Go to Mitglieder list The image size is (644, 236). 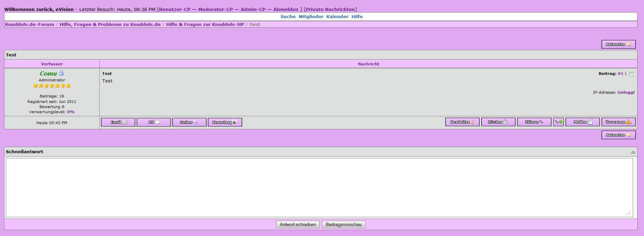pos(311,16)
